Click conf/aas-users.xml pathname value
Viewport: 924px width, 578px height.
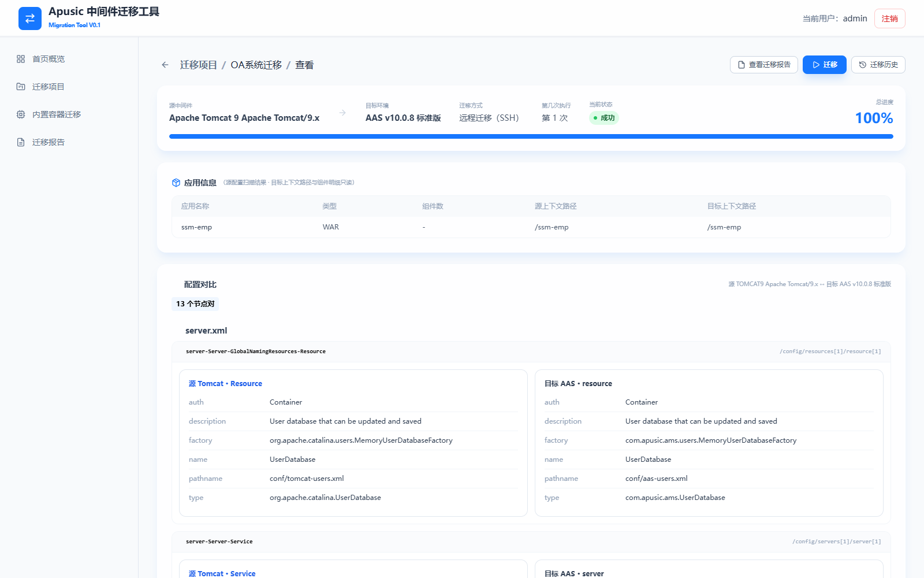(657, 479)
